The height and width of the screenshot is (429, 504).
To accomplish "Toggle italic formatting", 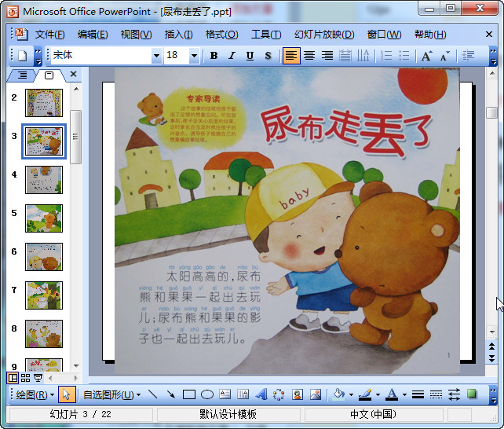I will click(232, 56).
